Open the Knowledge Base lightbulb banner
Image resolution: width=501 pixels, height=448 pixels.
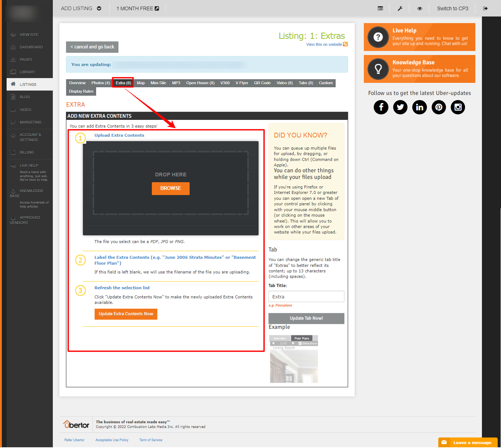tap(419, 69)
